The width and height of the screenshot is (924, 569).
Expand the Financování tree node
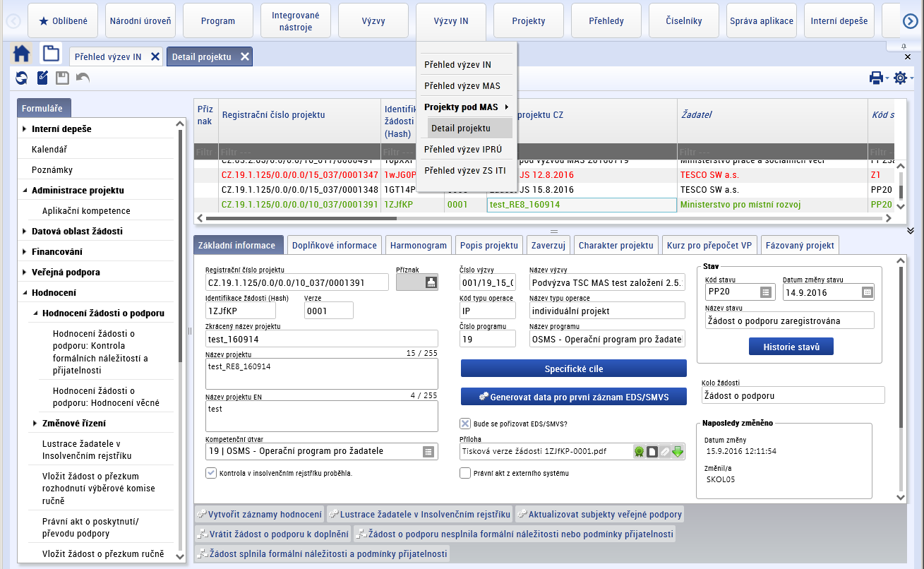point(25,252)
